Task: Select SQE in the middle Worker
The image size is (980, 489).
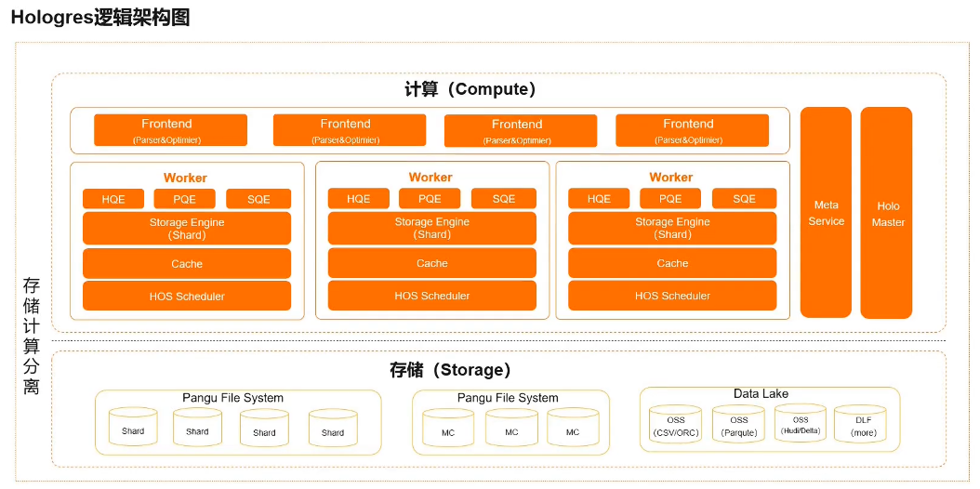Action: pyautogui.click(x=504, y=199)
